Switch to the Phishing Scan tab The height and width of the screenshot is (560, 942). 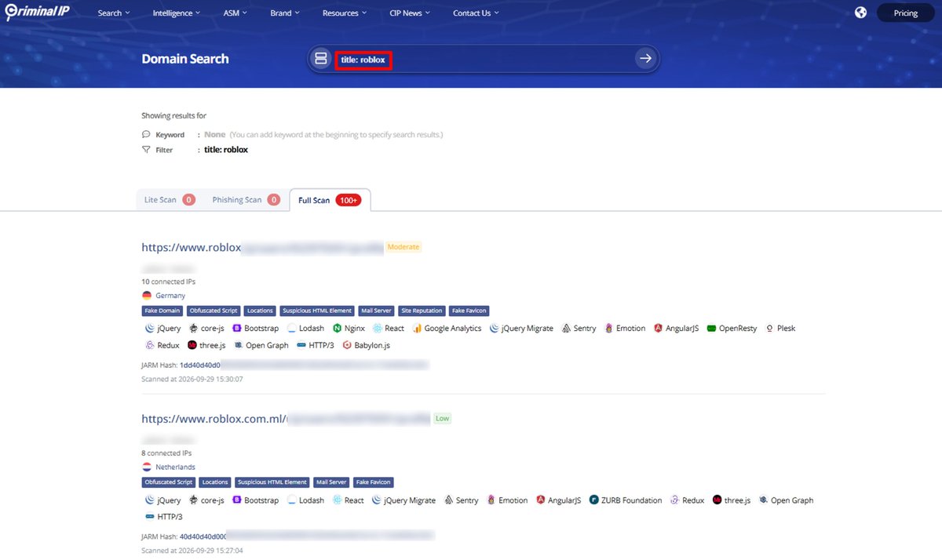pyautogui.click(x=246, y=200)
